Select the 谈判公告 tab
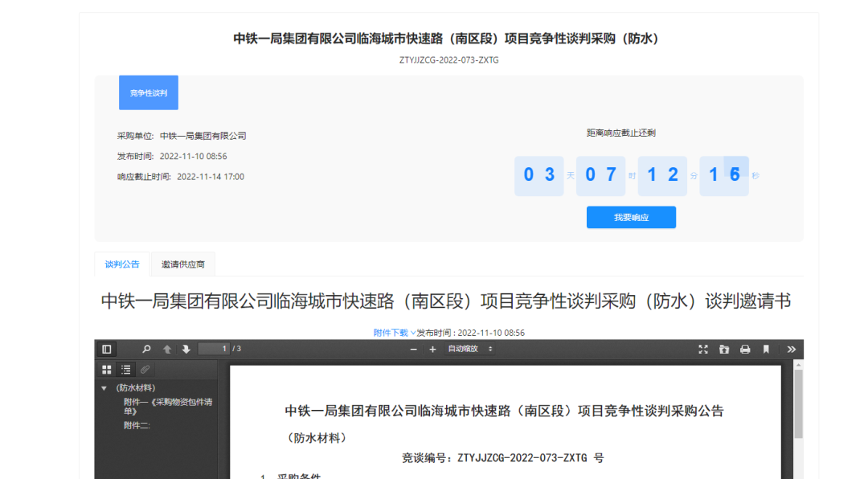This screenshot has width=868, height=479. click(x=122, y=264)
